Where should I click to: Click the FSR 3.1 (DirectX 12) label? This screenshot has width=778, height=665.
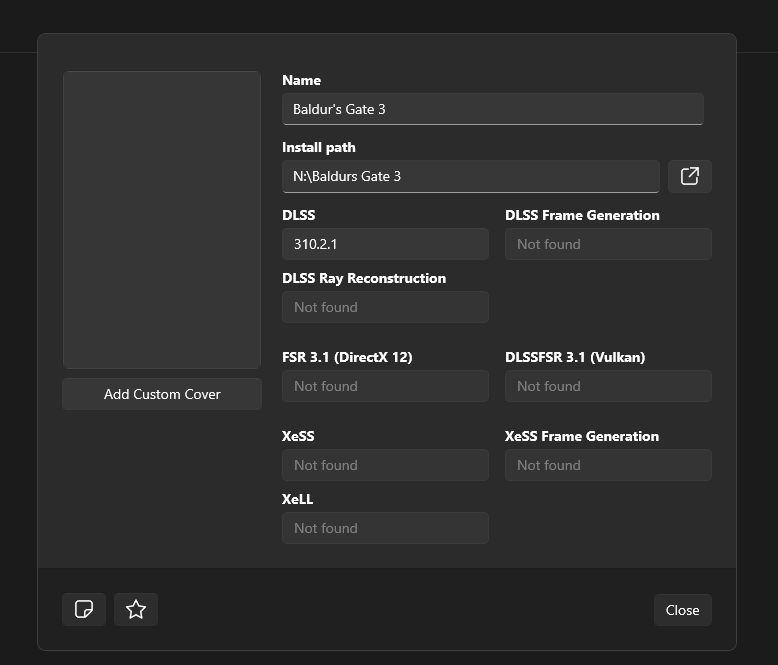click(x=347, y=357)
